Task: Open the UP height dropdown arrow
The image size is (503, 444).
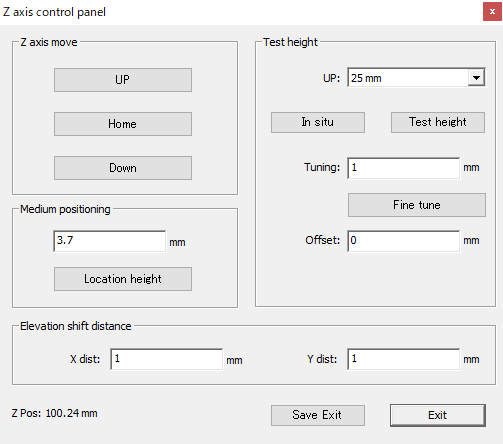Action: pyautogui.click(x=476, y=78)
